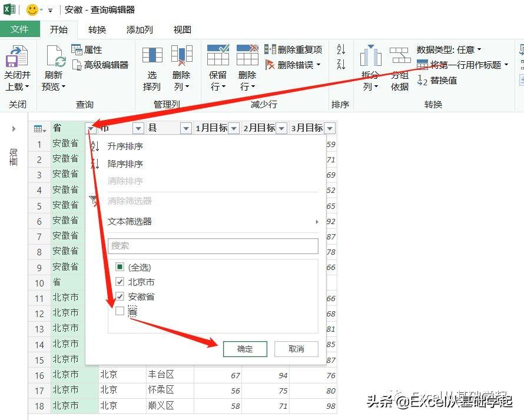Select the 省 cell in row 10
This screenshot has height=420, width=524.
pos(68,282)
